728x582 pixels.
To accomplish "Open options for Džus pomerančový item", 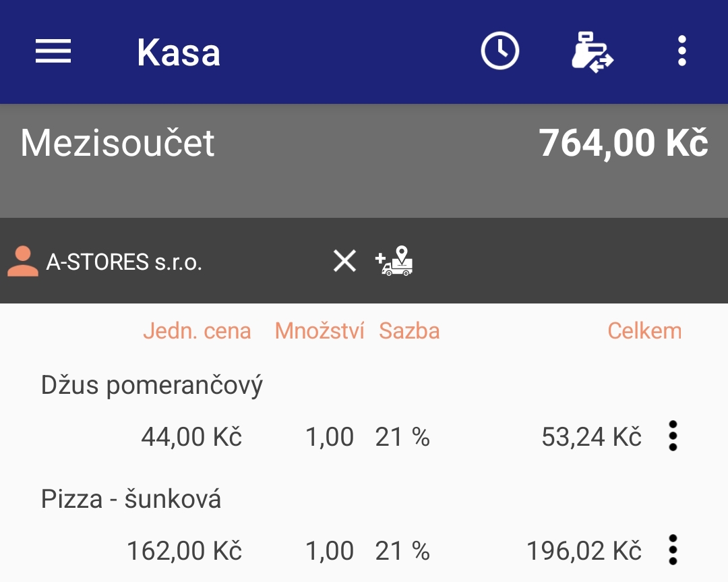I will pyautogui.click(x=673, y=436).
